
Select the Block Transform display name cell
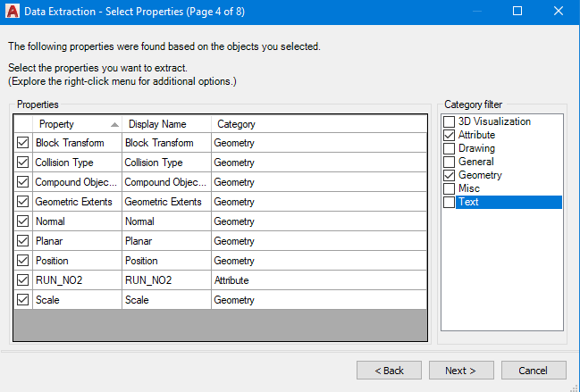[x=166, y=143]
